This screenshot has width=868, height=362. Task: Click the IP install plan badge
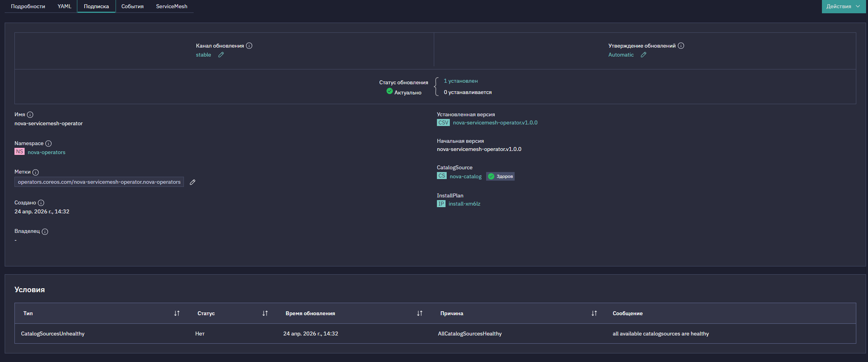[441, 204]
